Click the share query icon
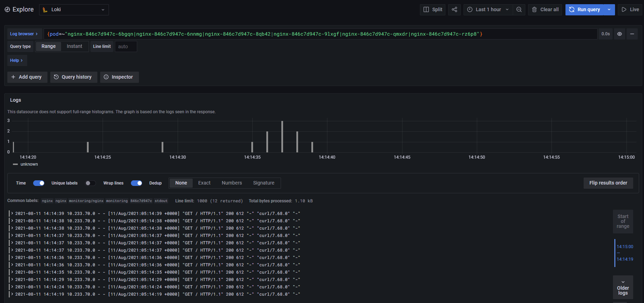 (x=454, y=10)
